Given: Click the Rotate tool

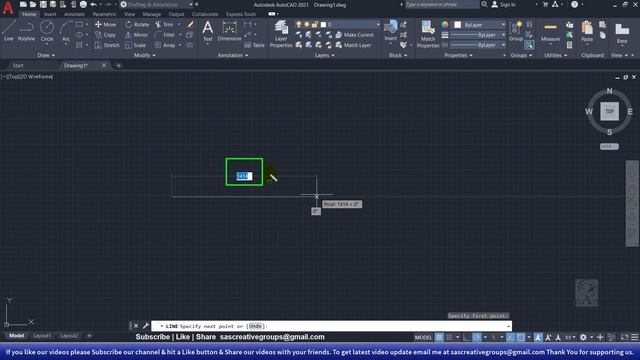Looking at the screenshot, I should click(x=137, y=24).
